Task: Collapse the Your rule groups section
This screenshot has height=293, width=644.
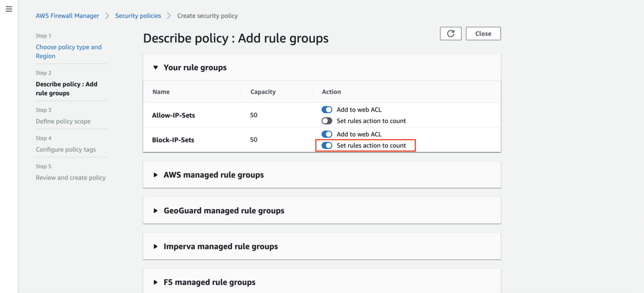Action: pyautogui.click(x=156, y=68)
